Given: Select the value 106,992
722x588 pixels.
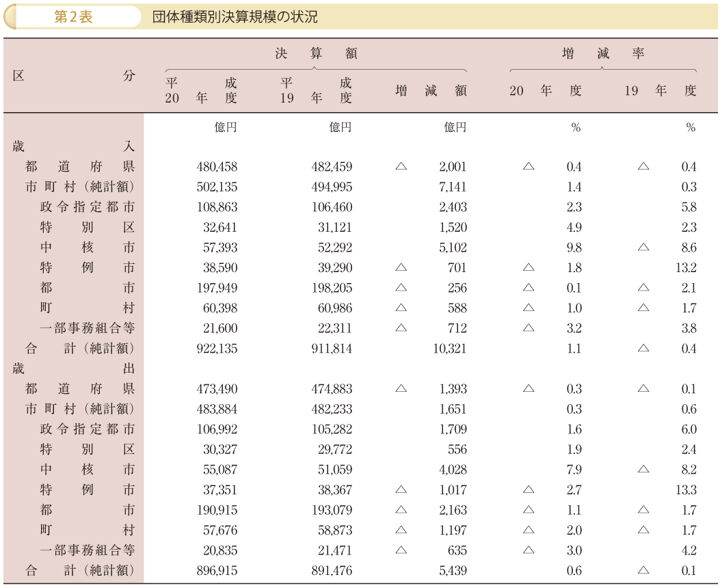Looking at the screenshot, I should click(x=217, y=429).
